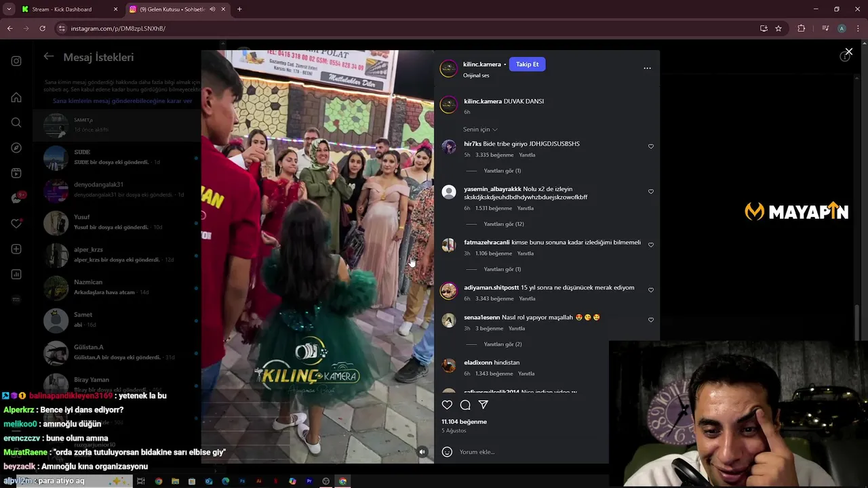Click the Orijinal ses audio link
Image resolution: width=868 pixels, height=488 pixels.
point(476,75)
